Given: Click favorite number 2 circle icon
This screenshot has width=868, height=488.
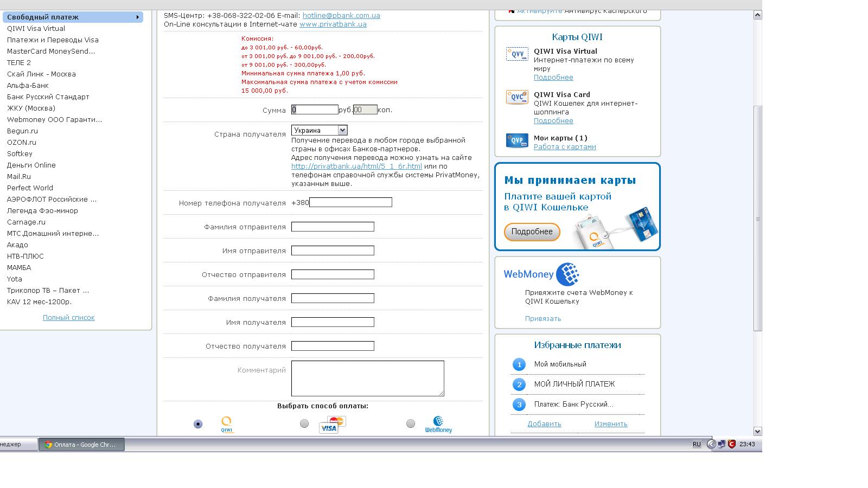Looking at the screenshot, I should [519, 384].
